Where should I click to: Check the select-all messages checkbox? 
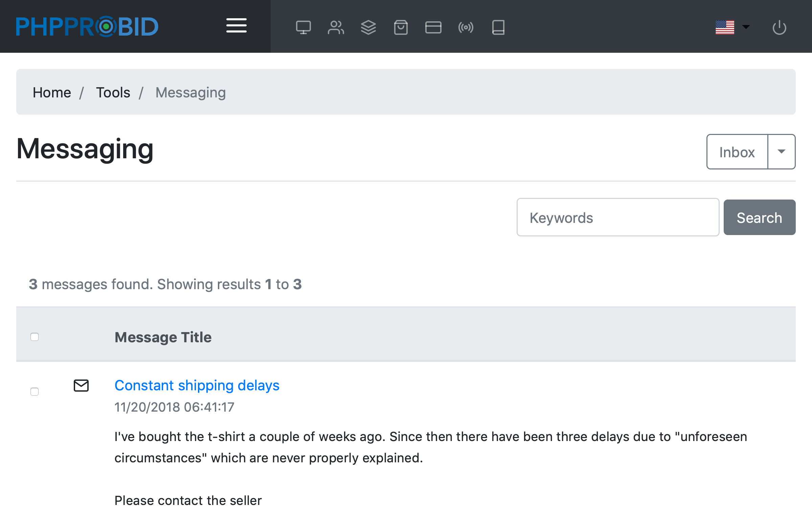pyautogui.click(x=35, y=337)
